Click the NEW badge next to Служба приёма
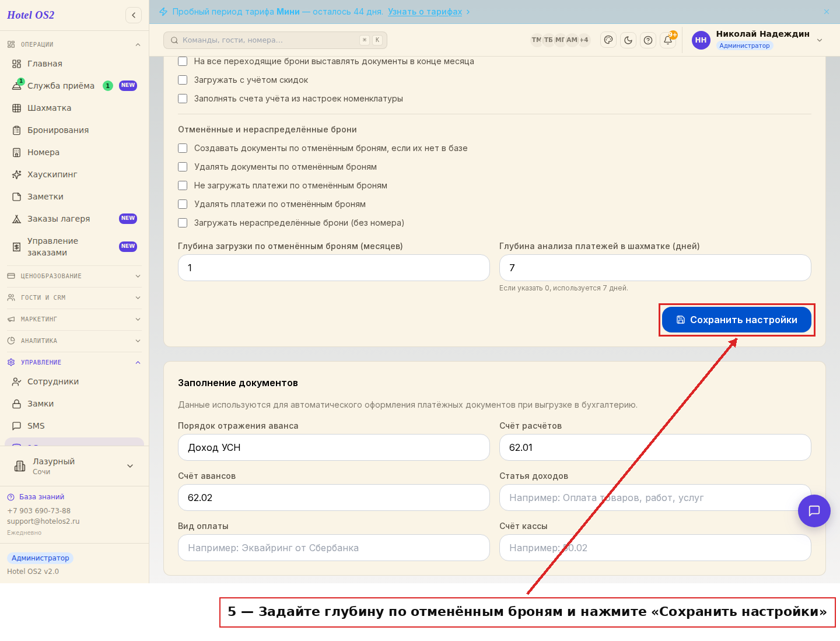This screenshot has height=641, width=840. 128,85
